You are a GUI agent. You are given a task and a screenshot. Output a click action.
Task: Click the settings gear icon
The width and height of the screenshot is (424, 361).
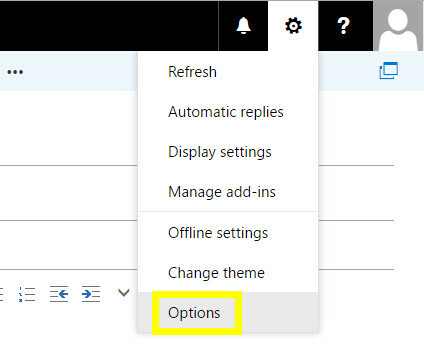pos(293,26)
